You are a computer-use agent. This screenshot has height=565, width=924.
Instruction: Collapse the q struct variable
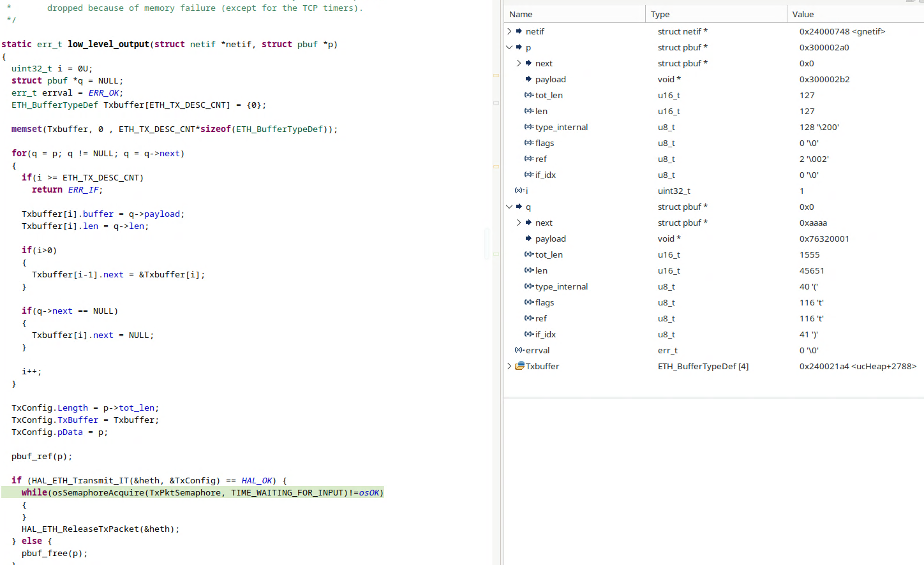pyautogui.click(x=509, y=207)
